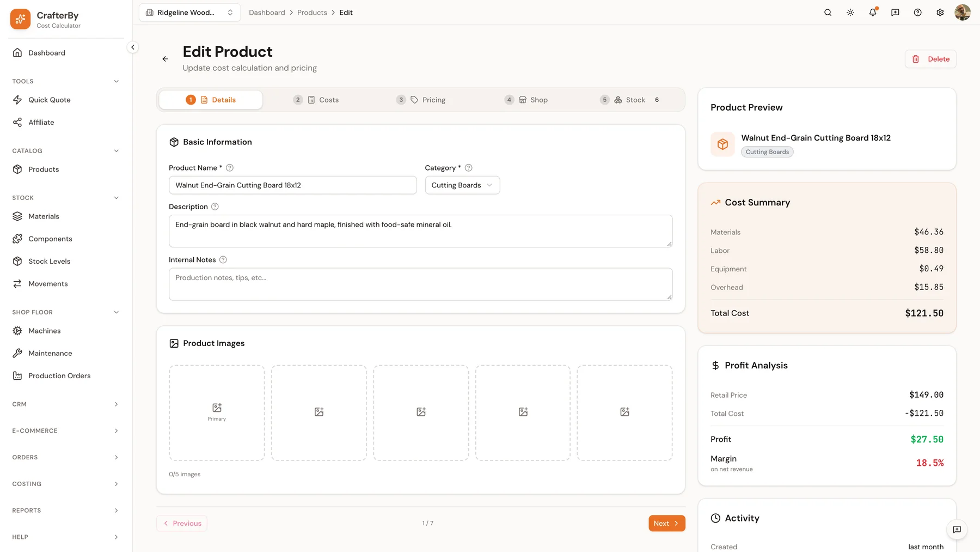The image size is (980, 552).
Task: Click the Delete product button
Action: [x=930, y=59]
